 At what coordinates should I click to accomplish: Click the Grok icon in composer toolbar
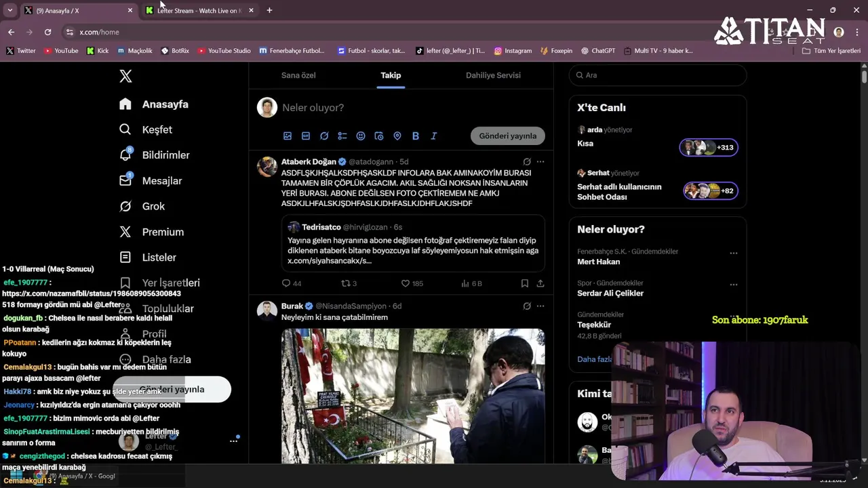click(x=324, y=136)
